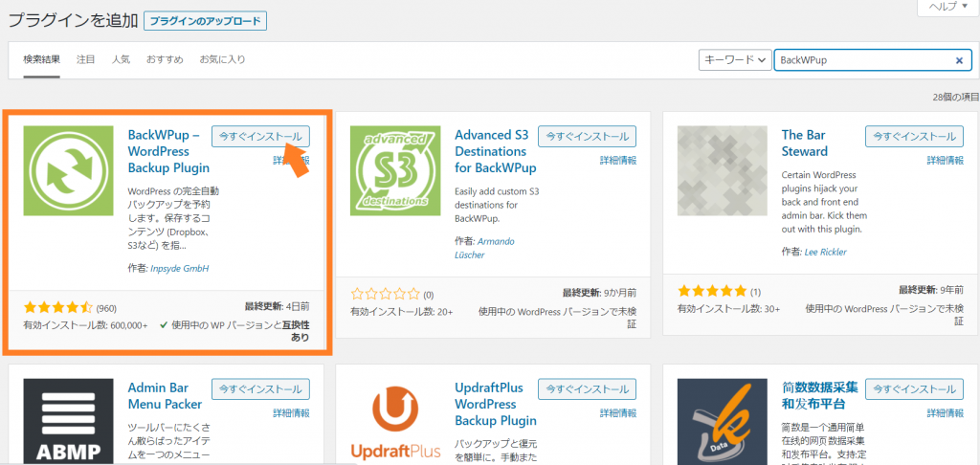This screenshot has height=465, width=980.
Task: Switch to the 検索結果 tab
Action: click(42, 60)
